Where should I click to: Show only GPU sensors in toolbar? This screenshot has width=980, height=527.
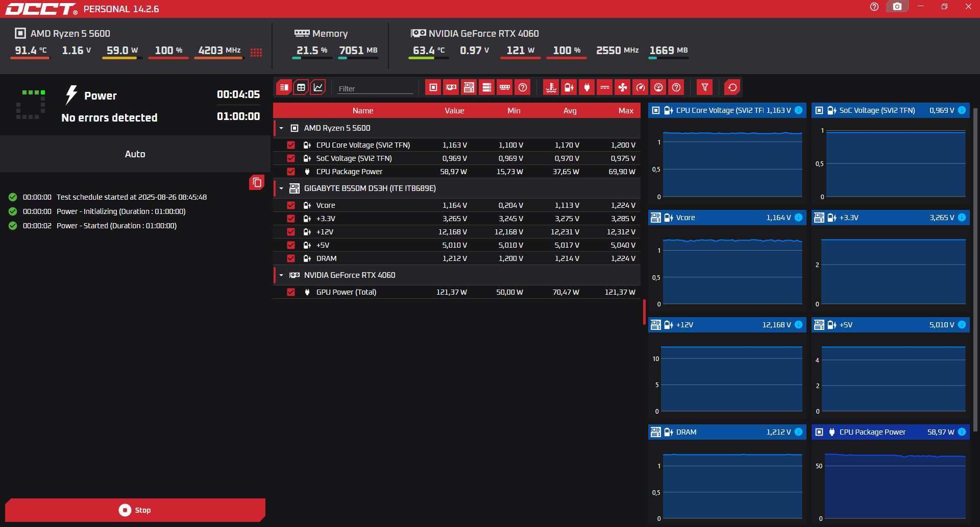(x=451, y=87)
